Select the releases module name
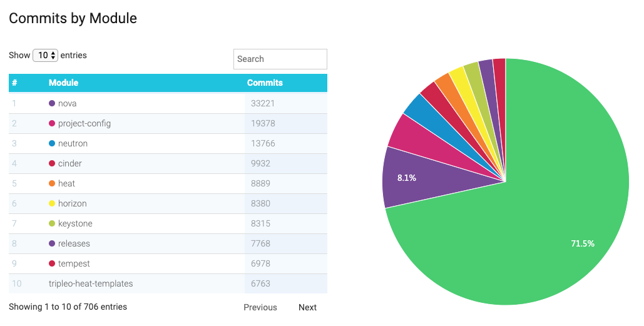 tap(74, 243)
